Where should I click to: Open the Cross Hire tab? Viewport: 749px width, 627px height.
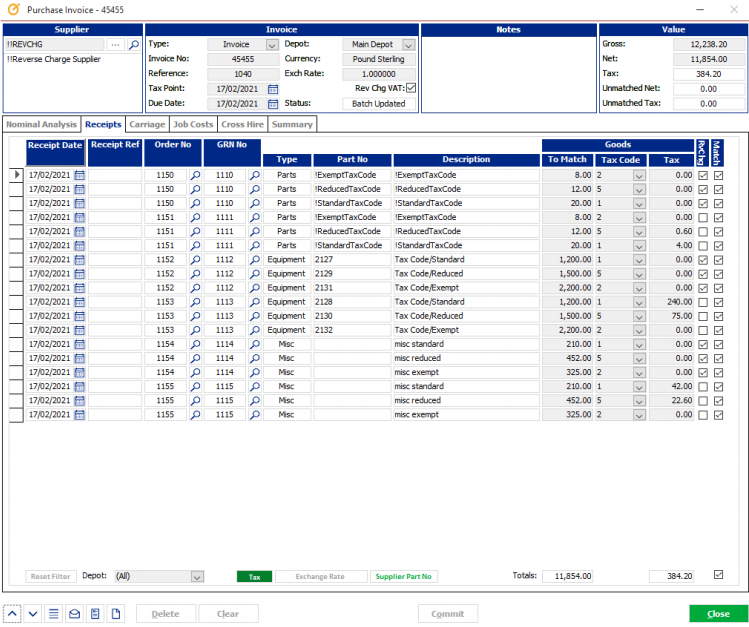pos(243,124)
